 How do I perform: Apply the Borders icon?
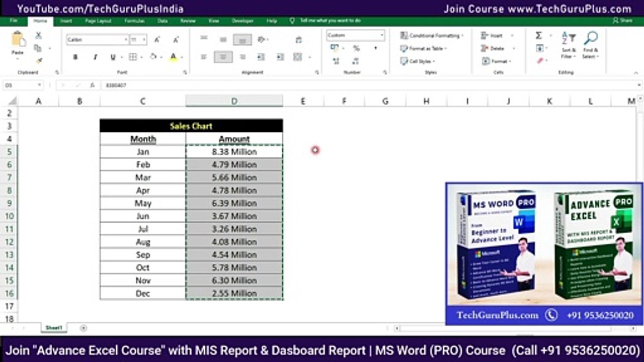[x=133, y=57]
